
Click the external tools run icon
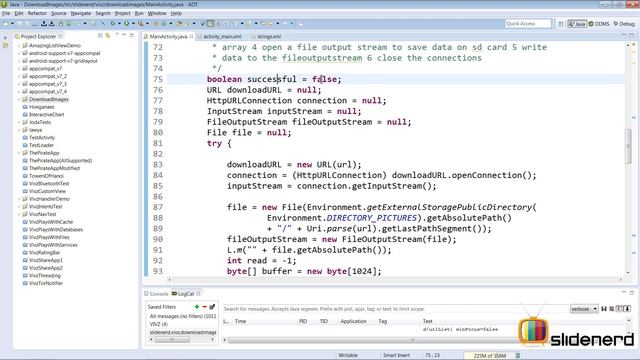click(x=140, y=23)
